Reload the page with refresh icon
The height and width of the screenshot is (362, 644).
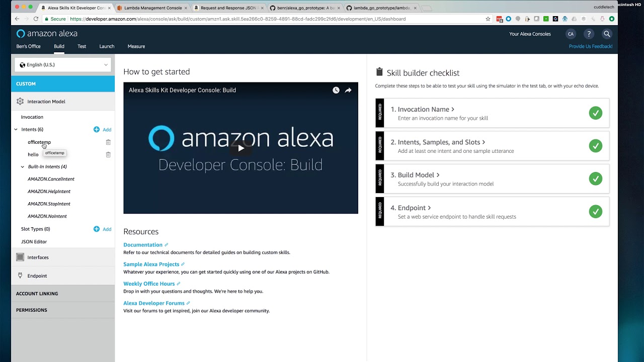[36, 19]
